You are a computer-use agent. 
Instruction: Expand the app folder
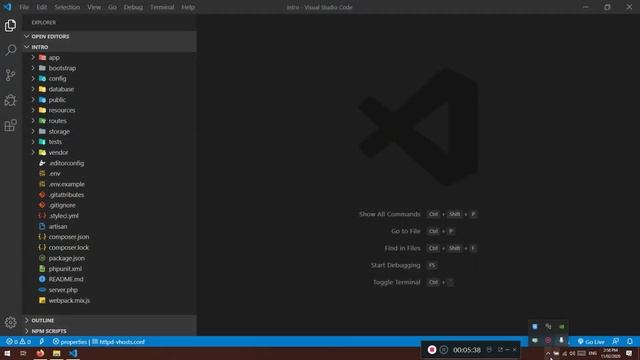[x=33, y=58]
